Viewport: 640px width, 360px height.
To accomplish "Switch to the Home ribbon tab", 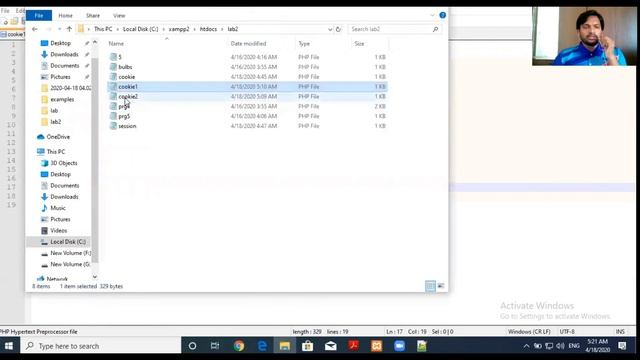I will 65,16.
